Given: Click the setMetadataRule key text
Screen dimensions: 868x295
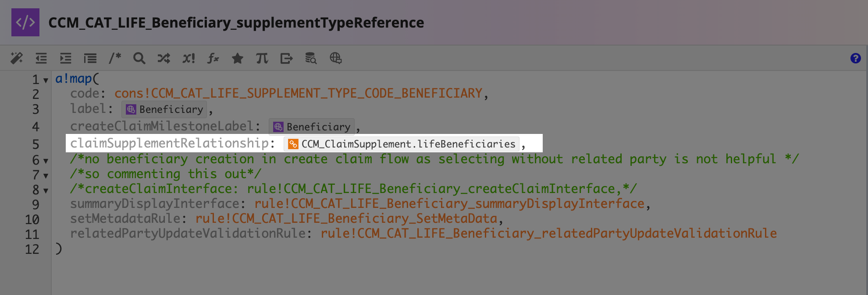Looking at the screenshot, I should 125,218.
